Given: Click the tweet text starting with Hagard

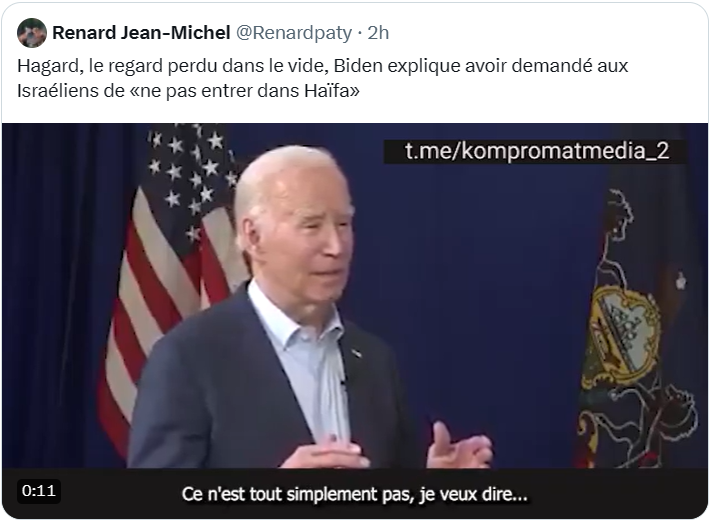Looking at the screenshot, I should pos(322,78).
